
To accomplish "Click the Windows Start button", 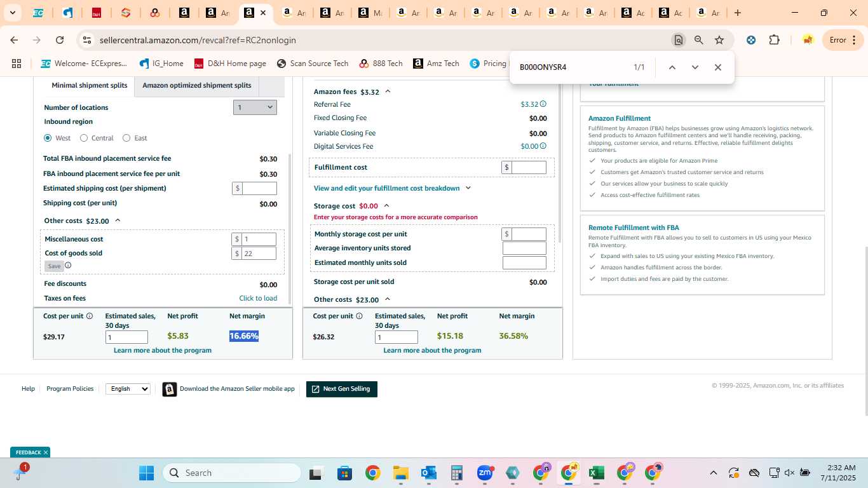I will click(146, 473).
